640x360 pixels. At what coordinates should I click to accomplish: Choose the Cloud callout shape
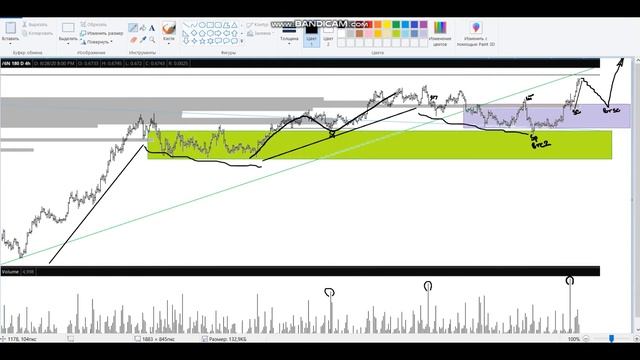234,41
